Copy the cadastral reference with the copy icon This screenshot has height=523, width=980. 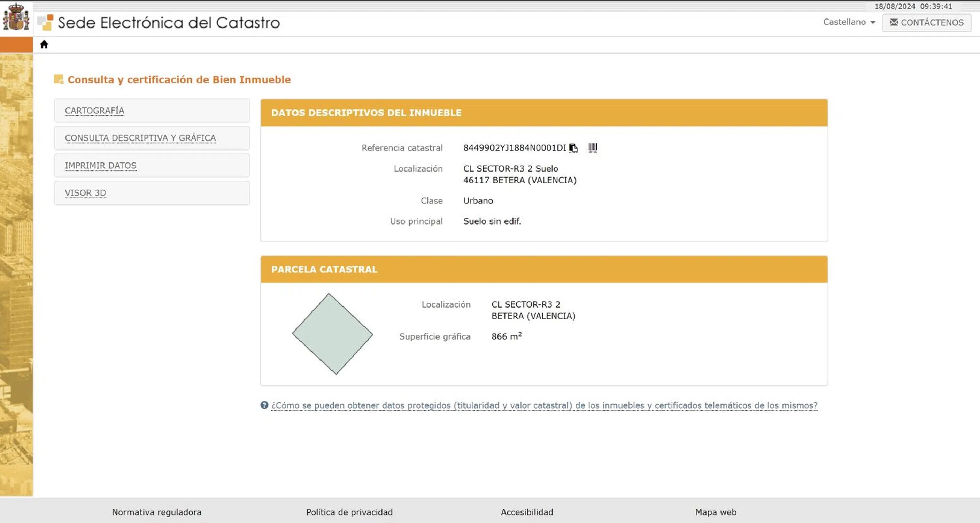pos(573,148)
